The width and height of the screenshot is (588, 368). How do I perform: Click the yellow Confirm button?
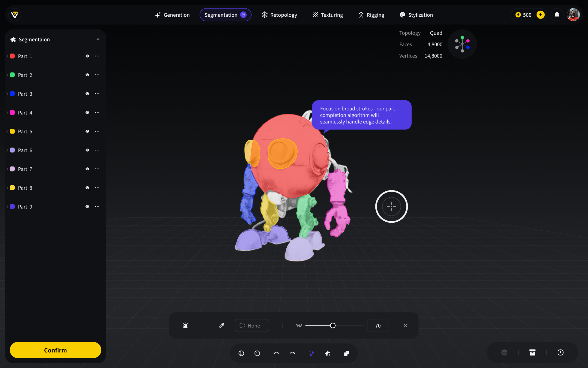[x=56, y=350]
